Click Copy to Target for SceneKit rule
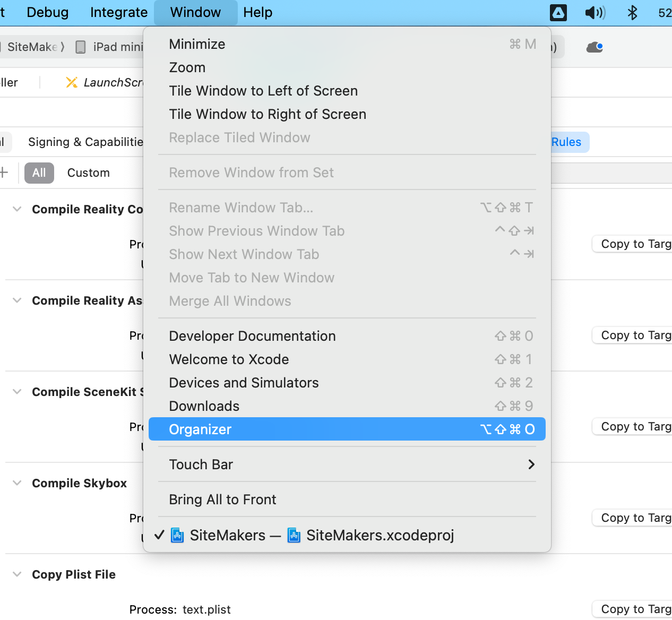Screen dimensions: 672x620 pos(632,427)
